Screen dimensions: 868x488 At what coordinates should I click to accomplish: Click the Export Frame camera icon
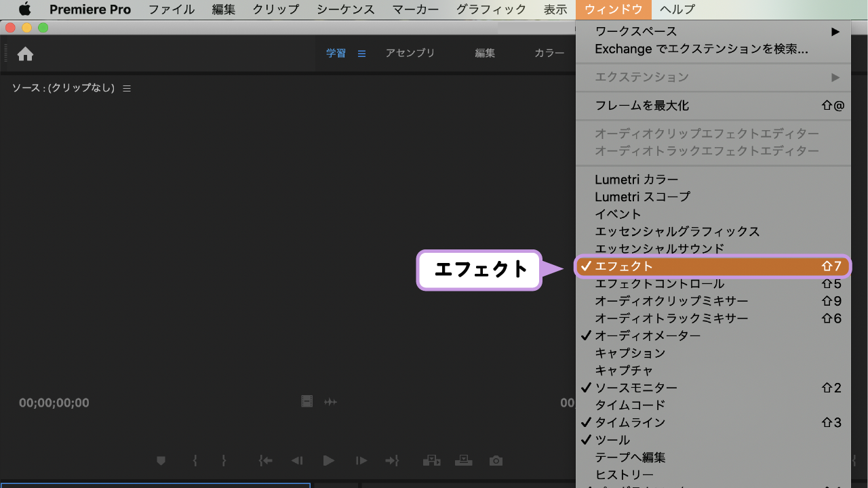click(496, 461)
